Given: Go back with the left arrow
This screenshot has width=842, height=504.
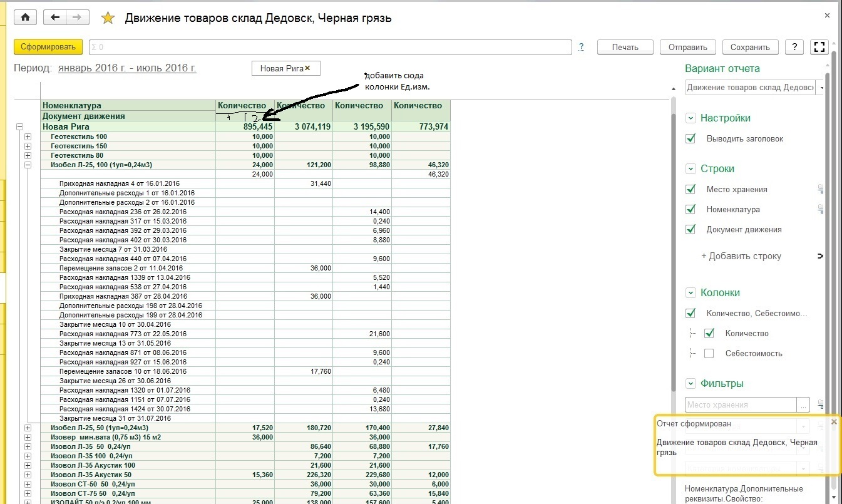Looking at the screenshot, I should [x=55, y=18].
